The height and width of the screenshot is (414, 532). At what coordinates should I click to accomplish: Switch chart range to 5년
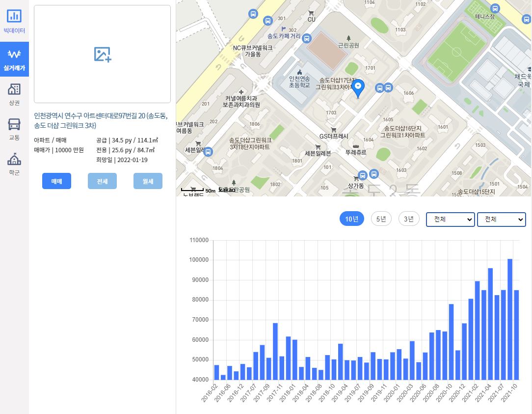[x=381, y=219]
